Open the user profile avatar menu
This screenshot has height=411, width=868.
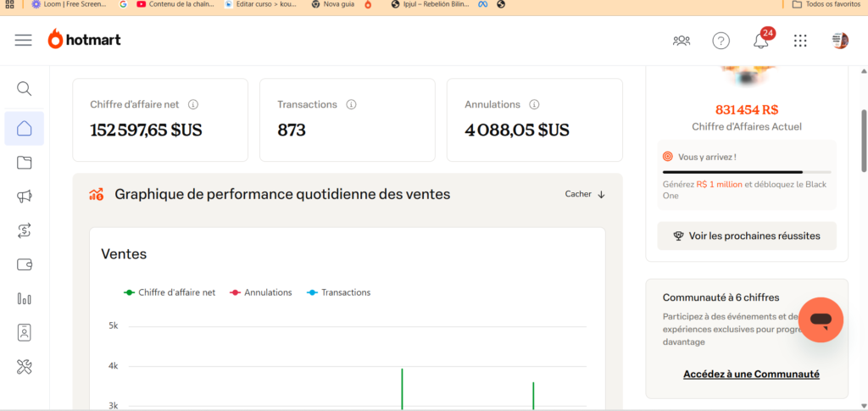pyautogui.click(x=840, y=41)
